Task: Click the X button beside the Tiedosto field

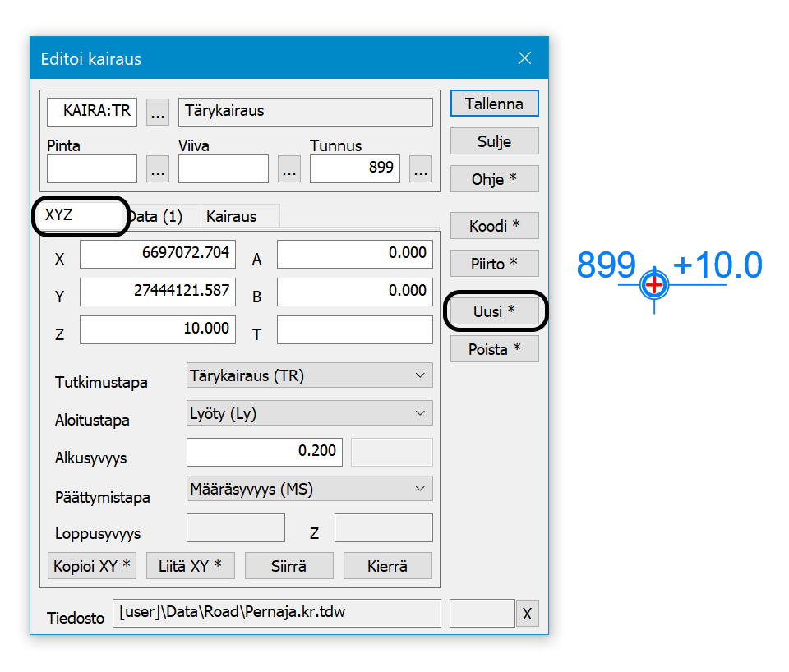Action: pos(527,614)
